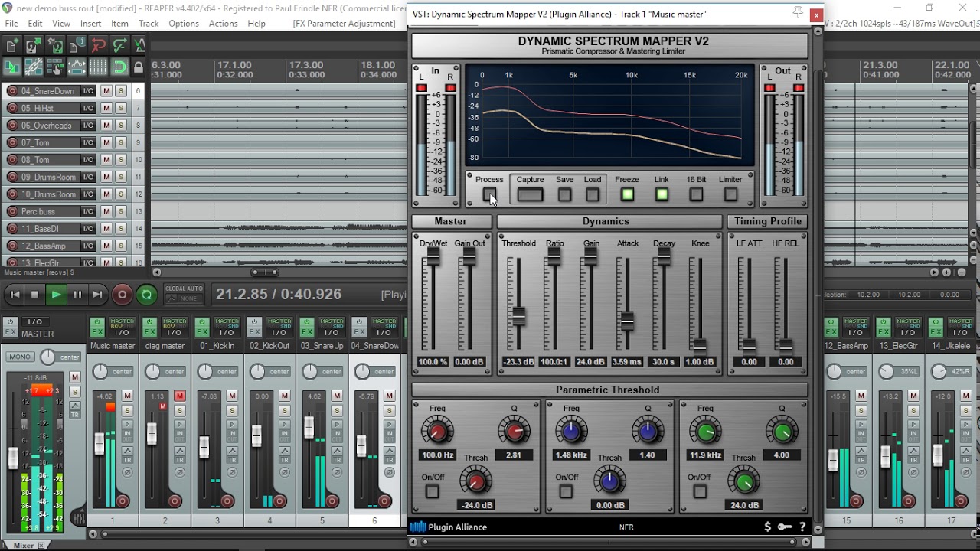Toggle the auto-crossfade toolbar icon

click(12, 67)
